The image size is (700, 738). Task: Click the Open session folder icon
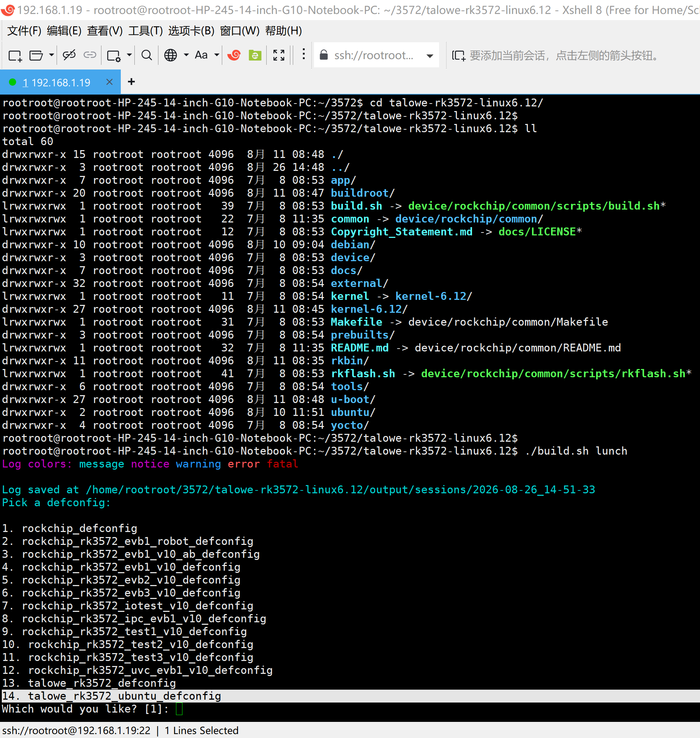[x=36, y=56]
